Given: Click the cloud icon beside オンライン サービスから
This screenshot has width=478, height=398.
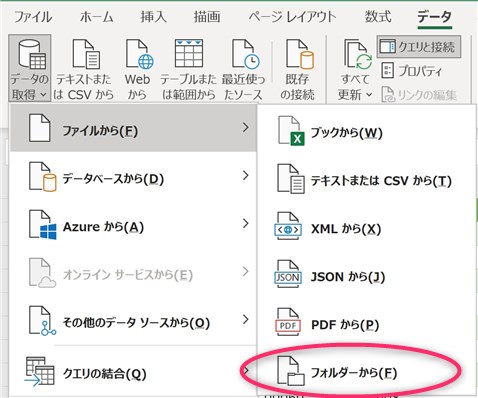Looking at the screenshot, I should 42,273.
